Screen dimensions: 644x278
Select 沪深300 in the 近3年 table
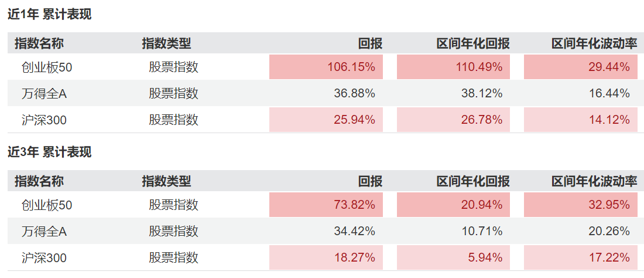(44, 257)
